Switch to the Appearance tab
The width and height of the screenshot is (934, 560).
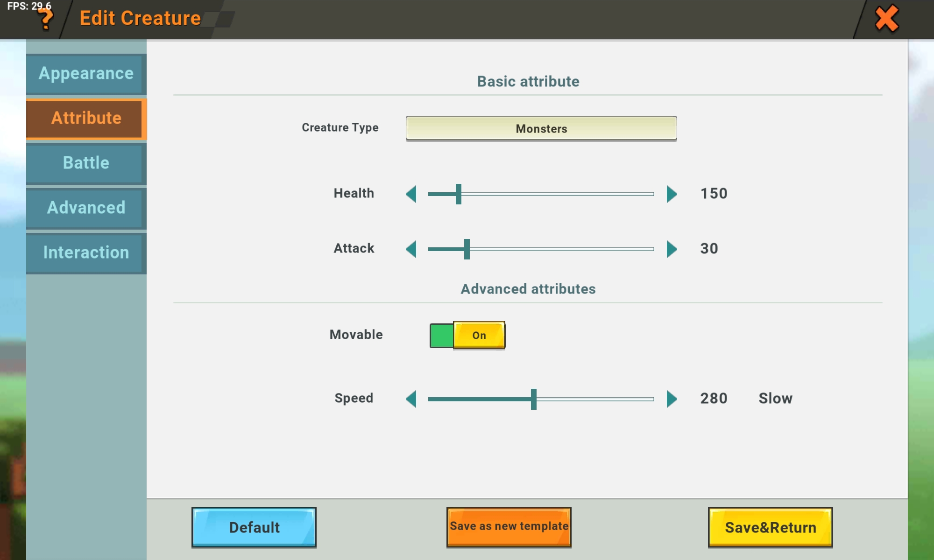(86, 74)
